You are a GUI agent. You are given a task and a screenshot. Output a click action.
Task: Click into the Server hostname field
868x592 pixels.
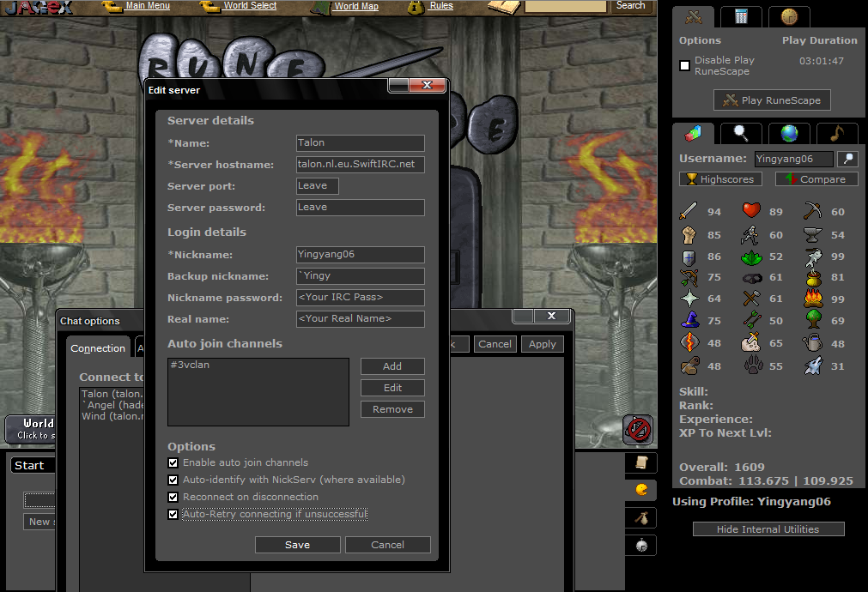(x=361, y=165)
